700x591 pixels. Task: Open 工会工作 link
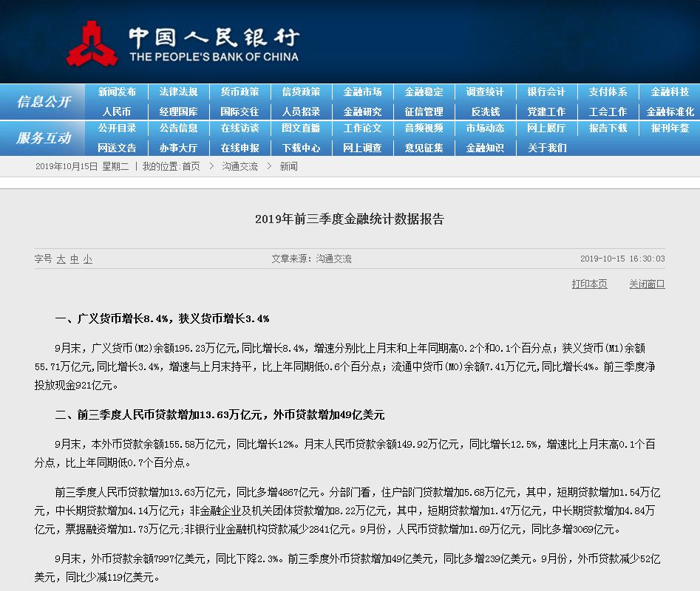pos(608,112)
